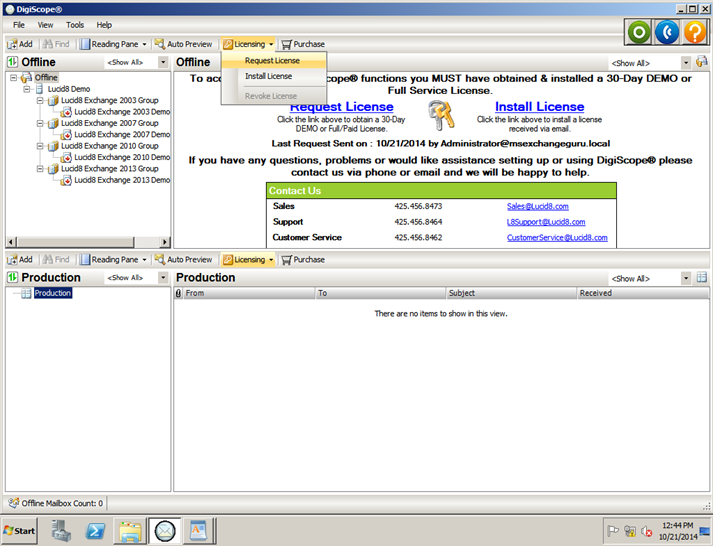Click the Request License hyperlink in content pane
Viewport: 713px width, 546px height.
[x=341, y=107]
